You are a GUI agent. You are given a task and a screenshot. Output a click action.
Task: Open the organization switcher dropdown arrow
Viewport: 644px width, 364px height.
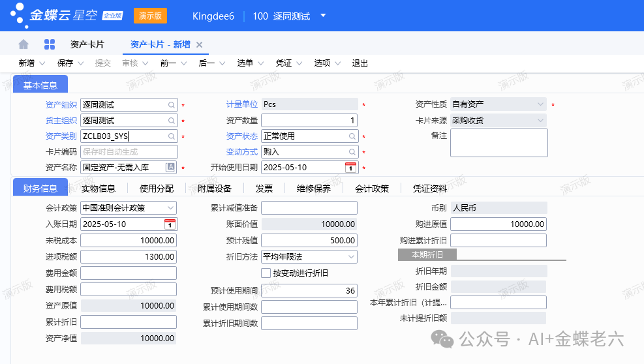tap(323, 16)
